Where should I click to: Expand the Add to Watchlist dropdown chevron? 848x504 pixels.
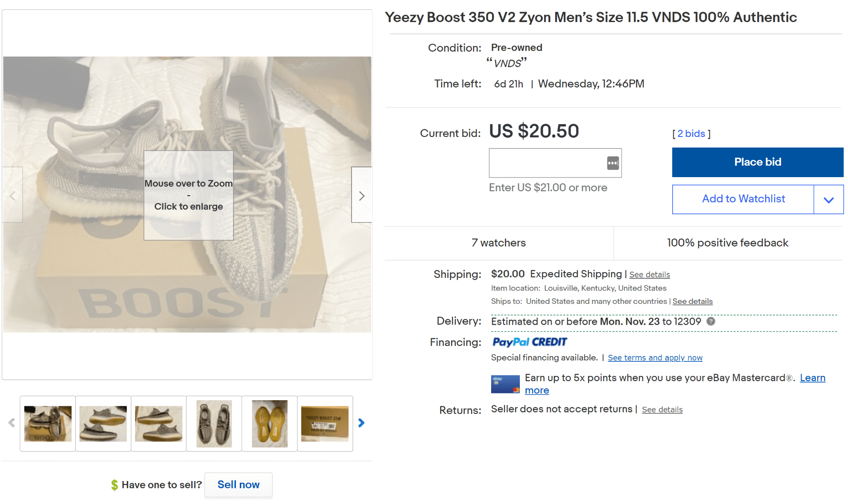pyautogui.click(x=829, y=199)
